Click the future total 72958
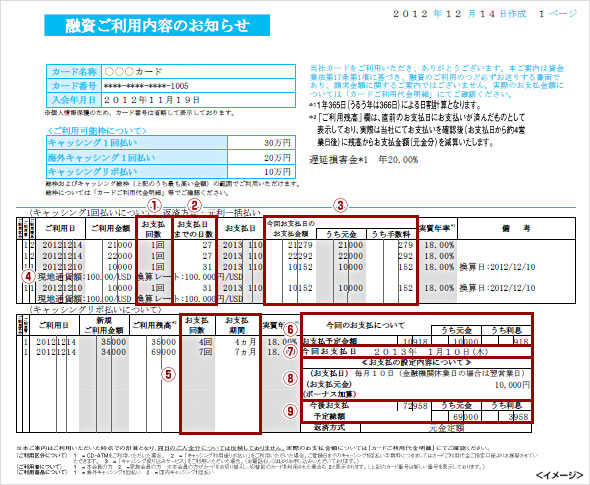This screenshot has width=590, height=485. (x=415, y=406)
